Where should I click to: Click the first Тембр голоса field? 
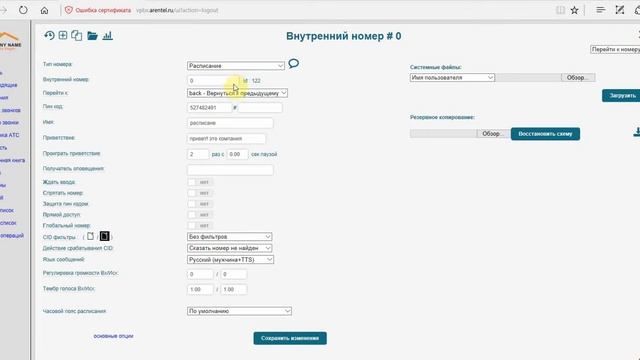pyautogui.click(x=200, y=289)
